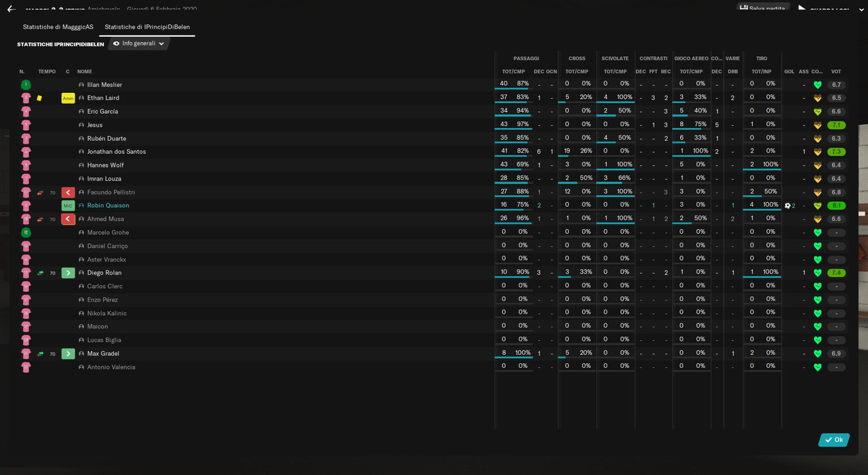Open the Info generali dropdown
The height and width of the screenshot is (475, 868).
click(138, 43)
